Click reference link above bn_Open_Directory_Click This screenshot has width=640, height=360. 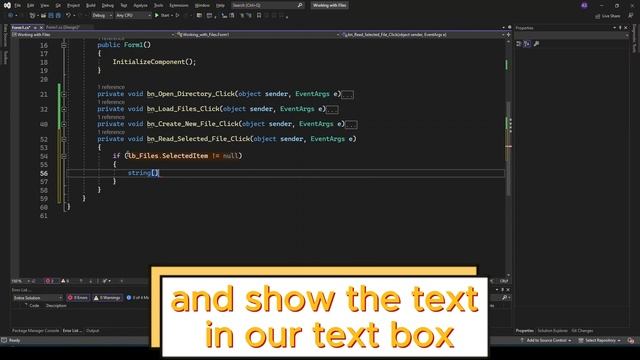point(111,87)
